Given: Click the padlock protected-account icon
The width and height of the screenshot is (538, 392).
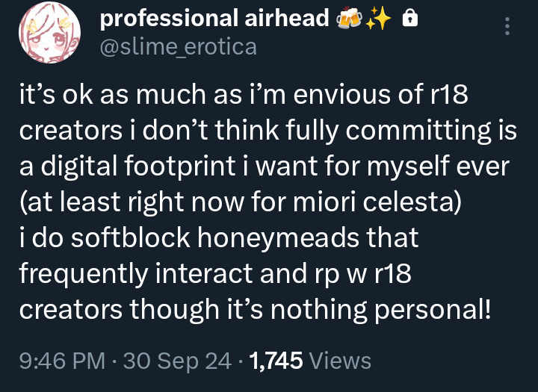Looking at the screenshot, I should [410, 18].
